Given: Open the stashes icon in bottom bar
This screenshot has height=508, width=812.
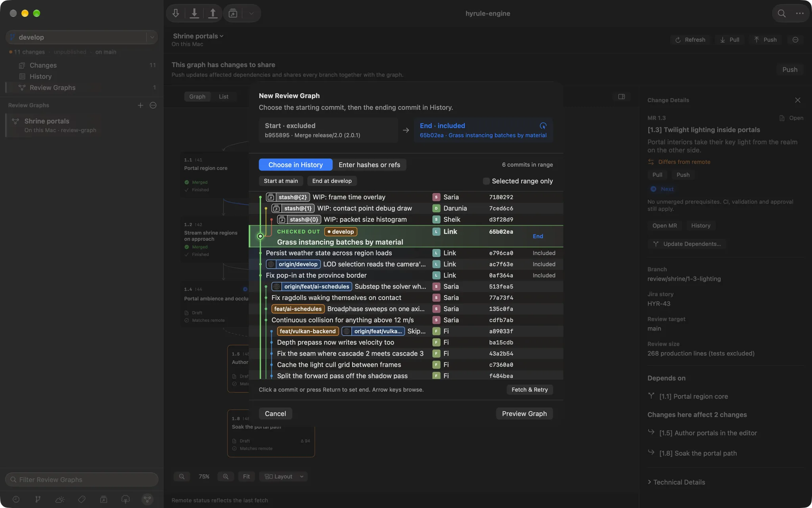Looking at the screenshot, I should point(103,499).
